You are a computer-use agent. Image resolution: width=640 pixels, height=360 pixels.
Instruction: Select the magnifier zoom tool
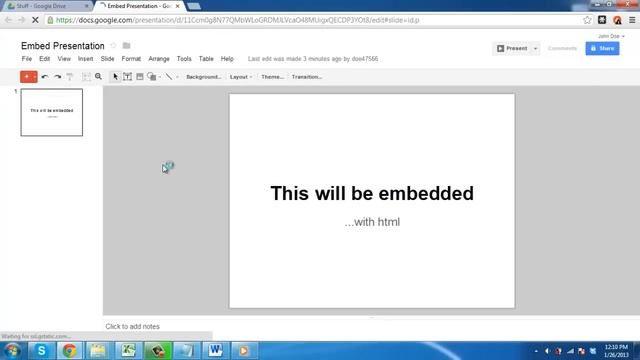coord(98,76)
